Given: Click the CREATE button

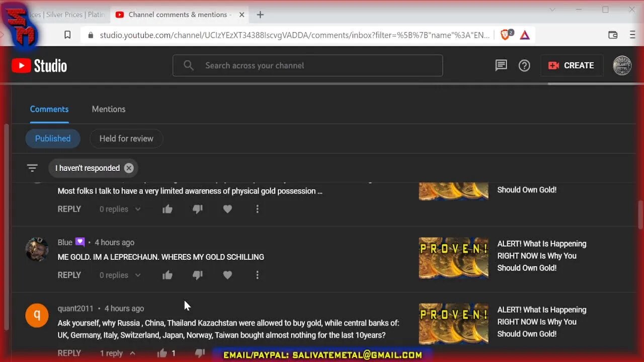Looking at the screenshot, I should 571,65.
